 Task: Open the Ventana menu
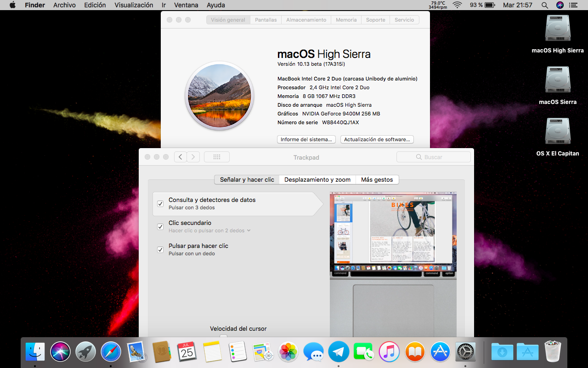point(186,5)
